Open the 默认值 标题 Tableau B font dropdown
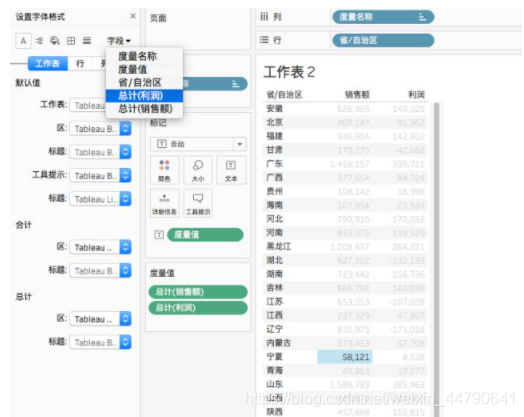Viewport: 524px width, 417px height. (100, 152)
